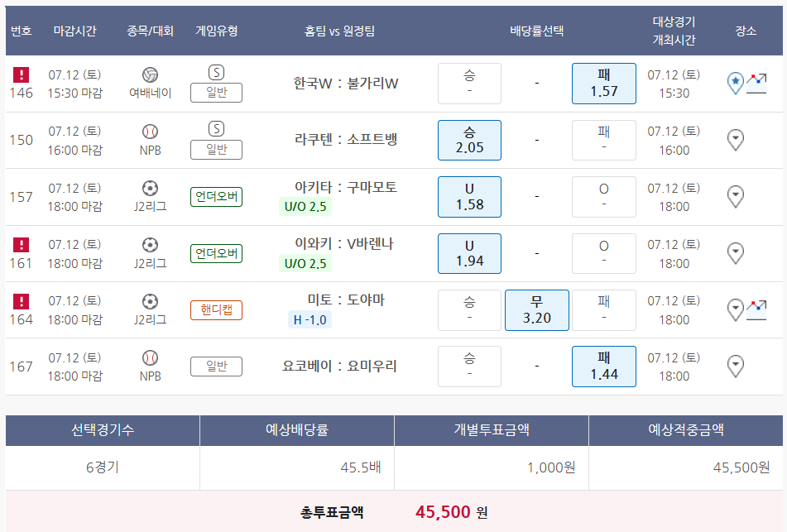Viewport: 787px width, 532px height.
Task: Show odds trend chart for 미토 vs 도야마
Action: tap(756, 309)
